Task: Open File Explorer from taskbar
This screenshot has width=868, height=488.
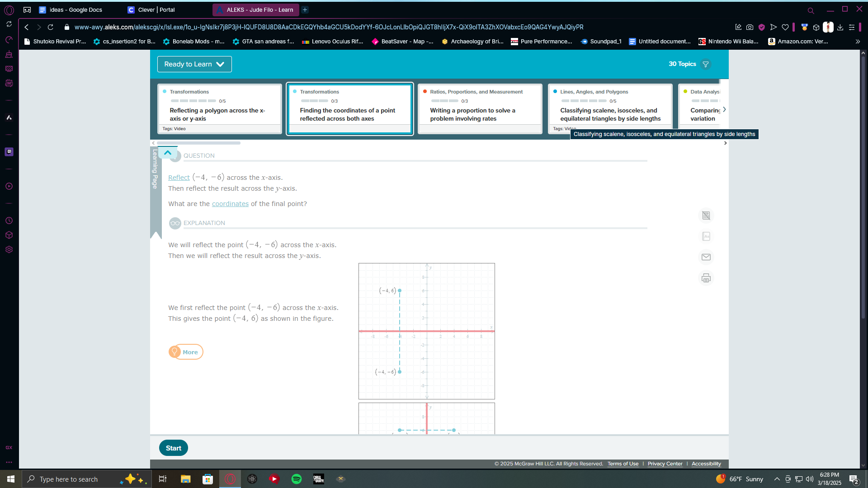Action: pyautogui.click(x=185, y=479)
